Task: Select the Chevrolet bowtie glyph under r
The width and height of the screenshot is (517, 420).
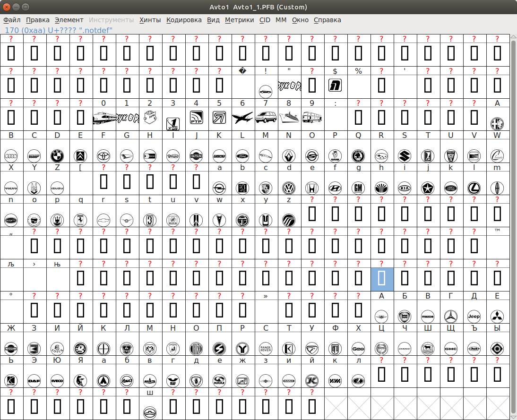Action: pos(103,220)
